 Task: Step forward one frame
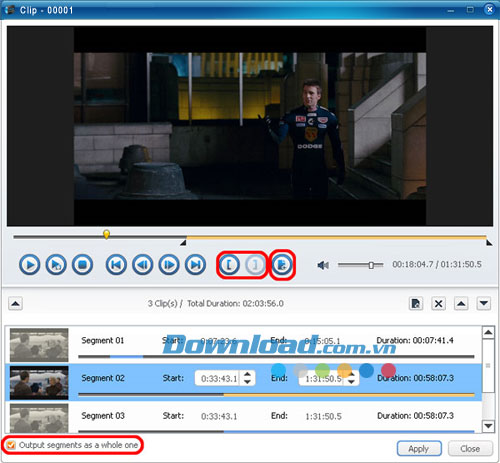pos(169,265)
